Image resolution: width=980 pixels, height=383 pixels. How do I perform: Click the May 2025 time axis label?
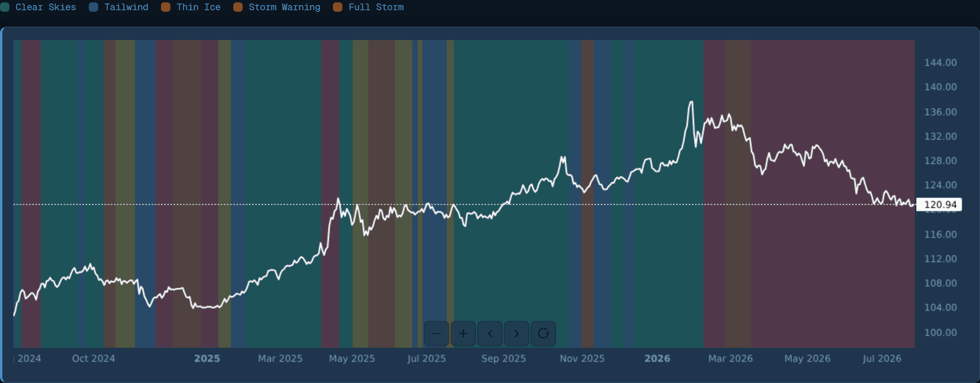352,359
